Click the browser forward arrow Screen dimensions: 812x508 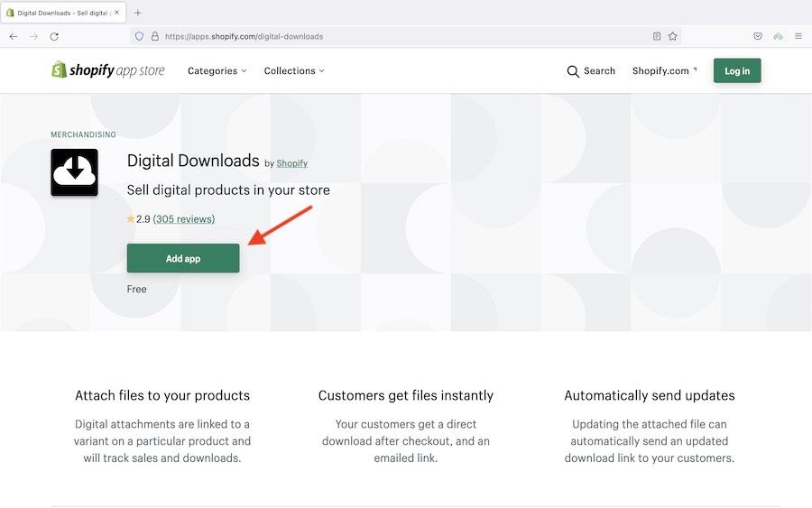pyautogui.click(x=33, y=36)
